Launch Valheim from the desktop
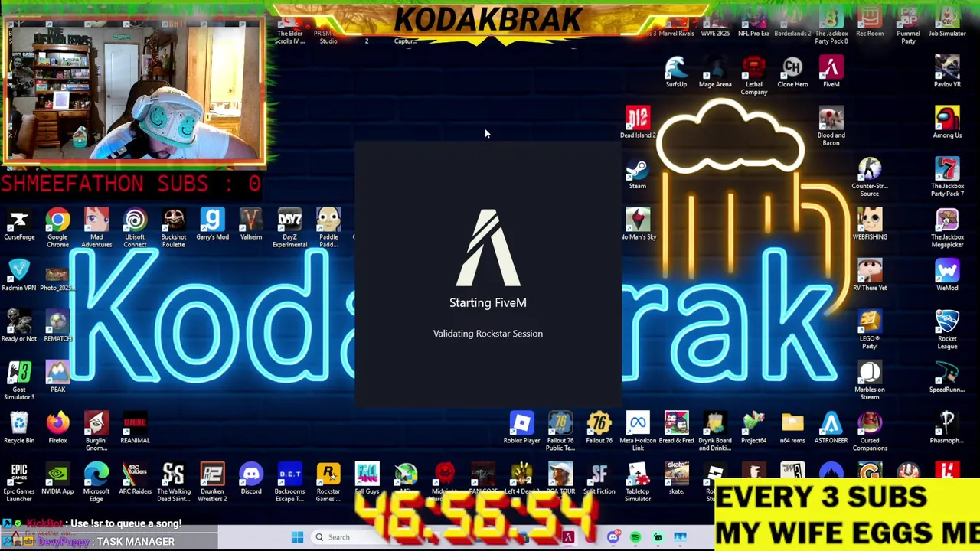 point(251,224)
